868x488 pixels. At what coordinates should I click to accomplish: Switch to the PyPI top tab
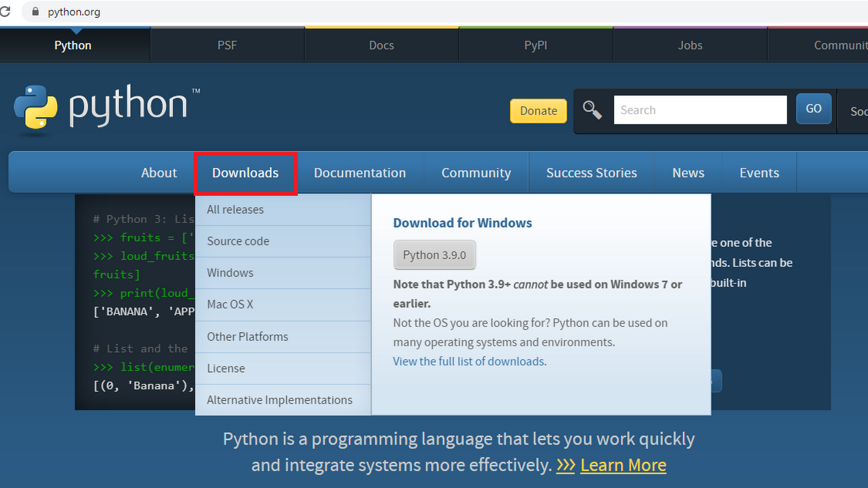pos(535,45)
